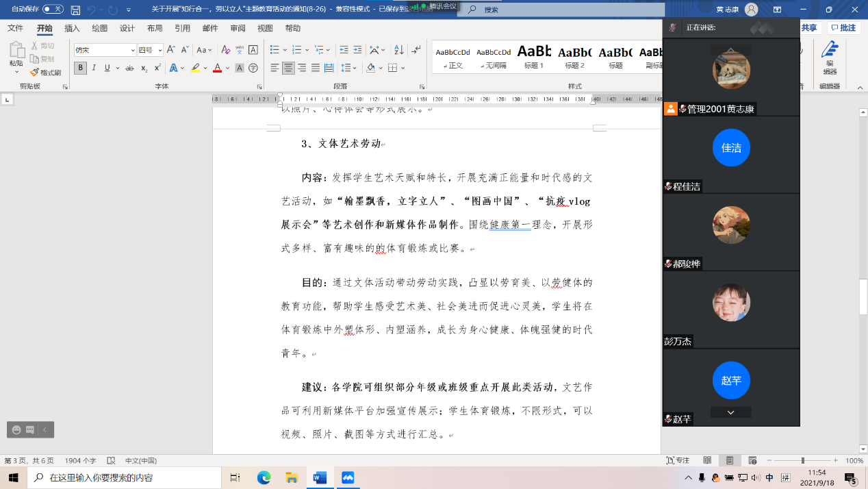Toggle the AutoSave (自动保存) switch

click(52, 10)
